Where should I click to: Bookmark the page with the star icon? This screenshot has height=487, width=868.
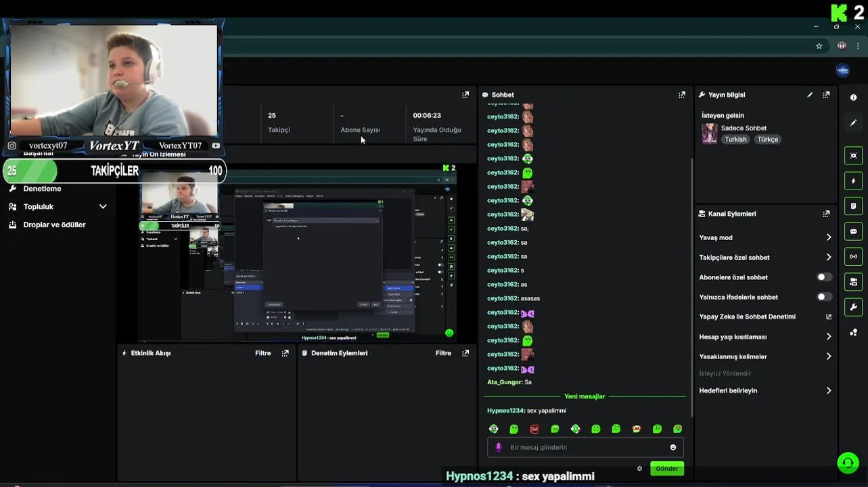(x=819, y=46)
